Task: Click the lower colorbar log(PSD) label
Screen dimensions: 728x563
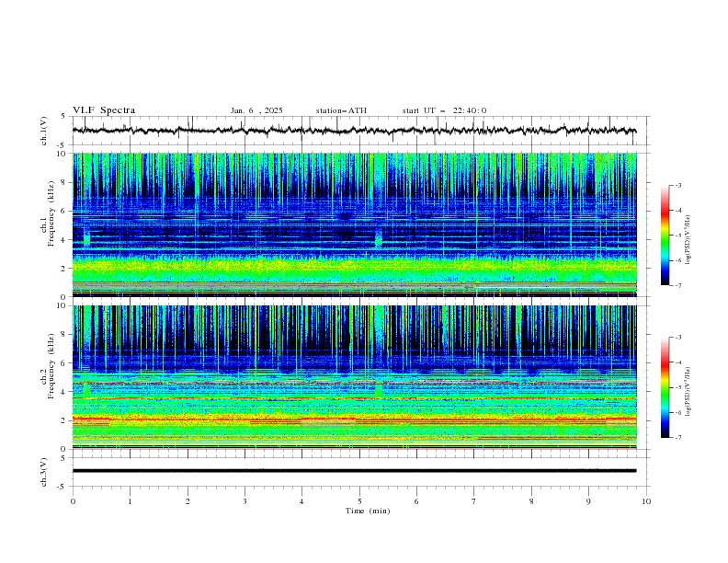Action: 688,391
